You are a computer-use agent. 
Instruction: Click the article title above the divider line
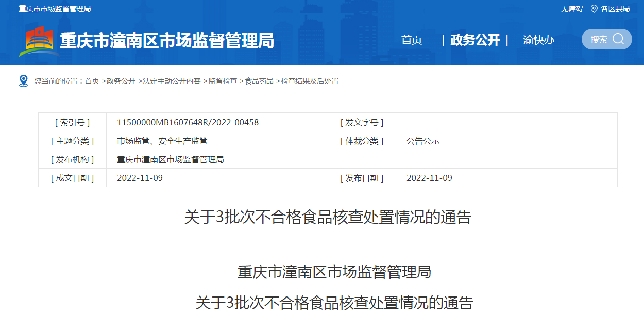pos(328,217)
